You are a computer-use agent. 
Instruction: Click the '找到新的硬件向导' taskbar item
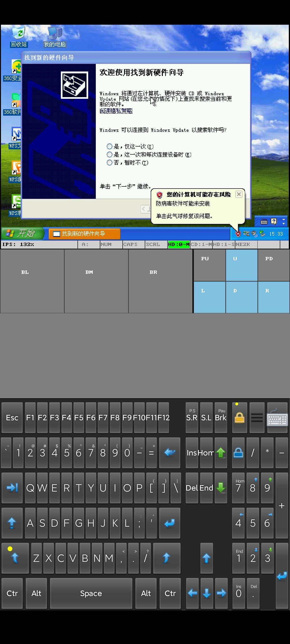[84, 234]
